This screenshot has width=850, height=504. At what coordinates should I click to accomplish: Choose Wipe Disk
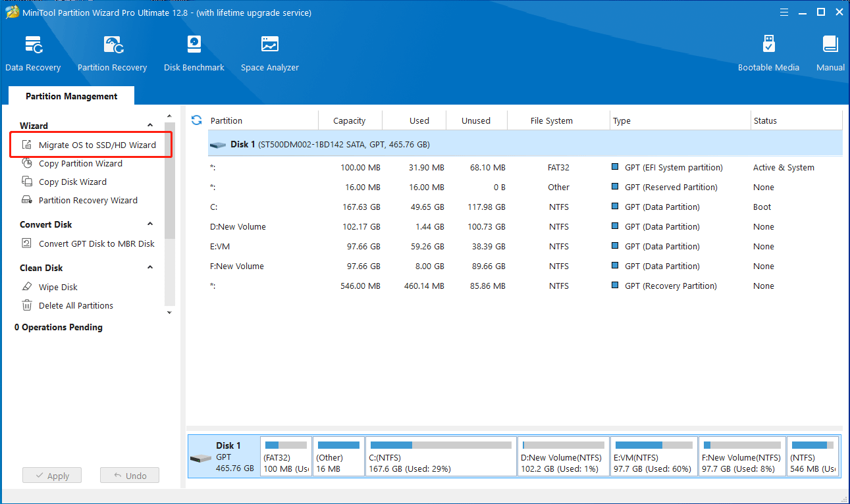58,287
